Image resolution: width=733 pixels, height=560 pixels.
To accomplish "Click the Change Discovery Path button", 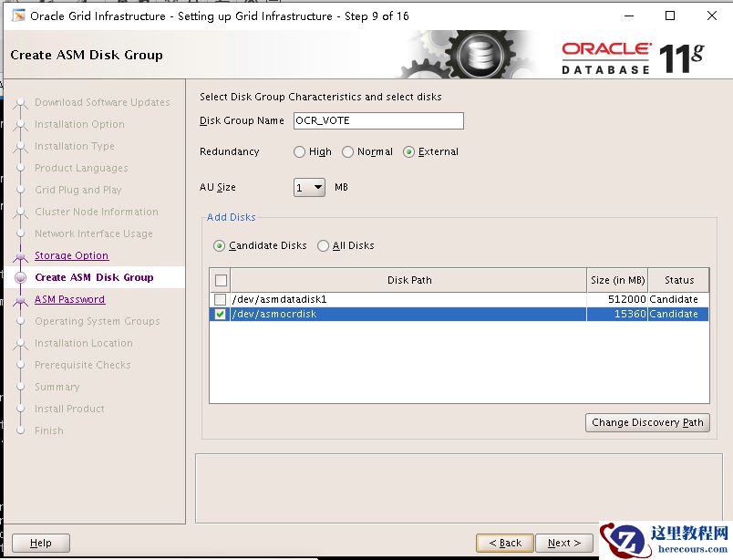I will pyautogui.click(x=647, y=422).
